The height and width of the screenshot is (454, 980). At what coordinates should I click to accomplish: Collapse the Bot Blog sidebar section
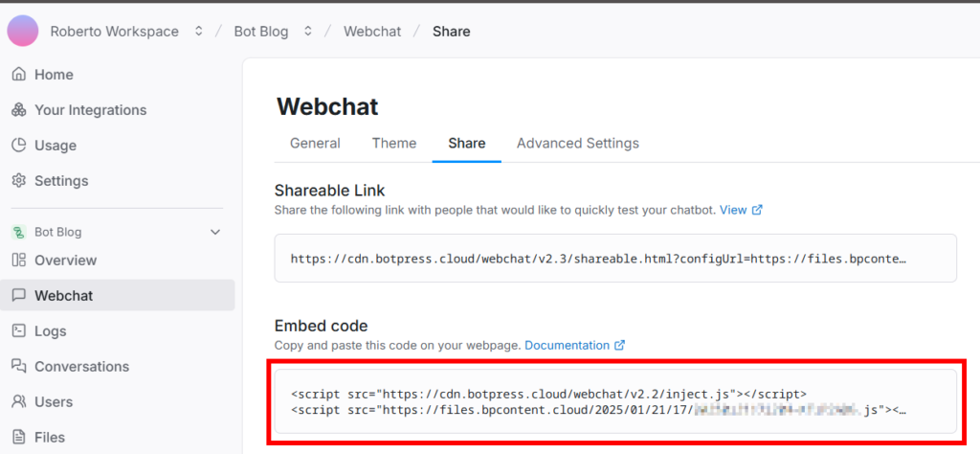pos(215,232)
